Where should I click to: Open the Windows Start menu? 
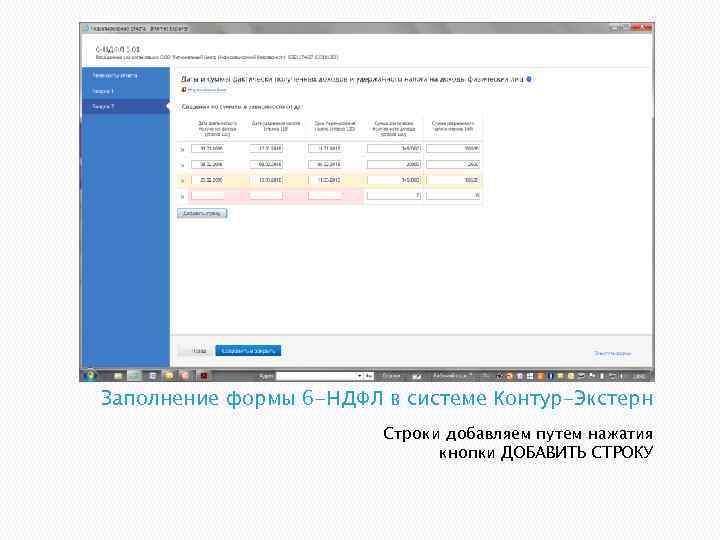click(x=90, y=376)
